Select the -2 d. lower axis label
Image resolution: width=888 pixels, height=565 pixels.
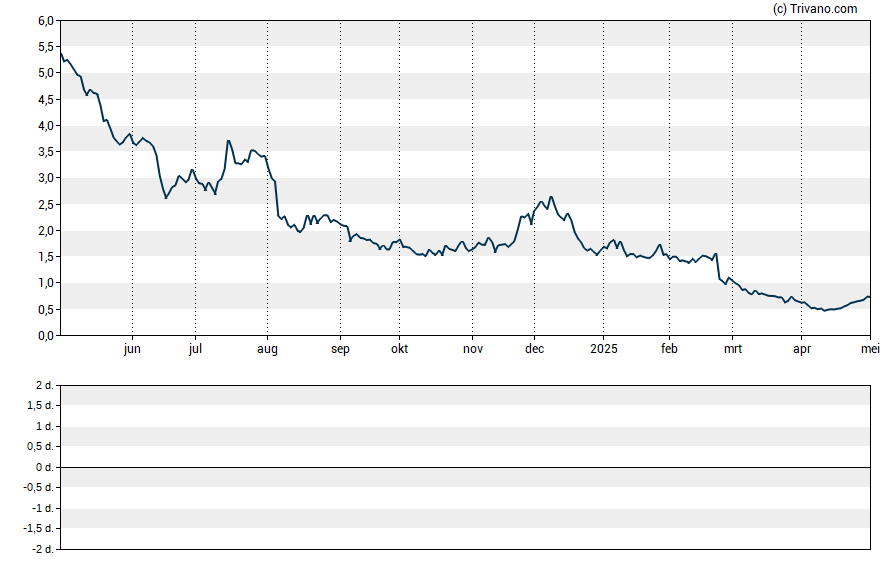click(x=43, y=549)
